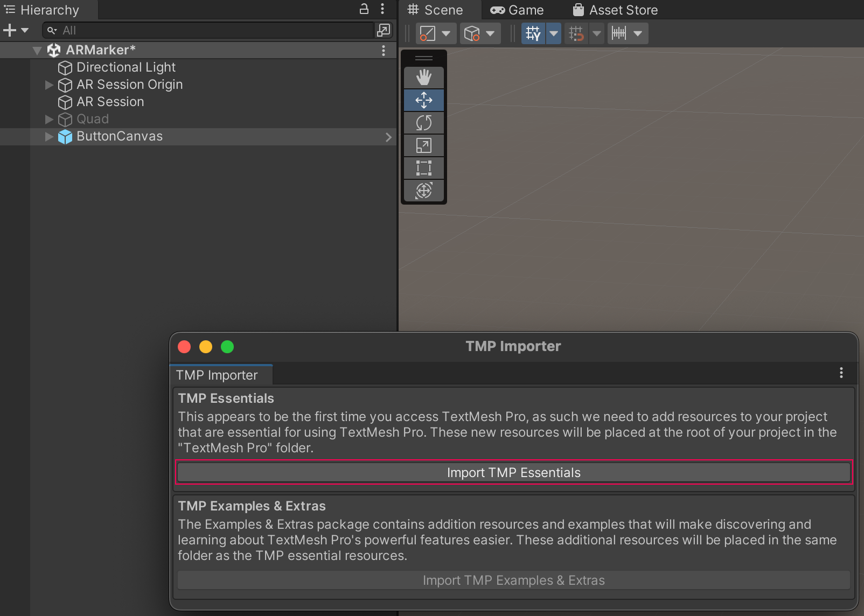Select the Scale tool
This screenshot has height=616, width=864.
[x=424, y=145]
